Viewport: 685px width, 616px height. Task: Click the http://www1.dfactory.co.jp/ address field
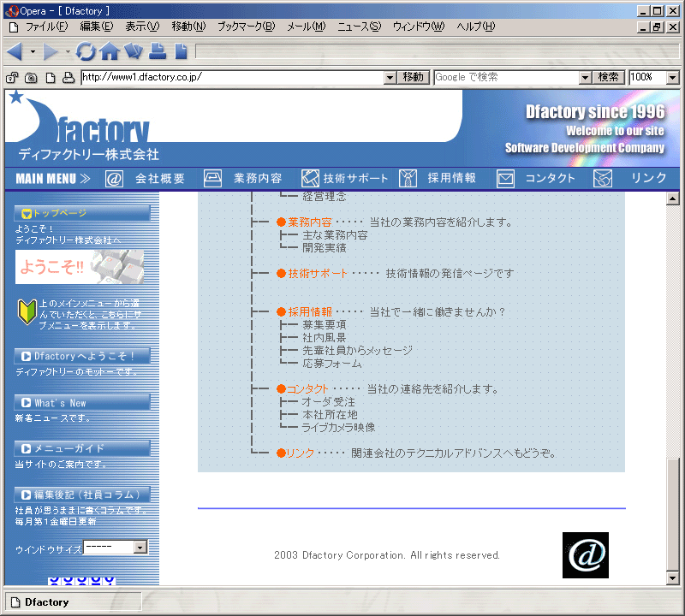233,78
